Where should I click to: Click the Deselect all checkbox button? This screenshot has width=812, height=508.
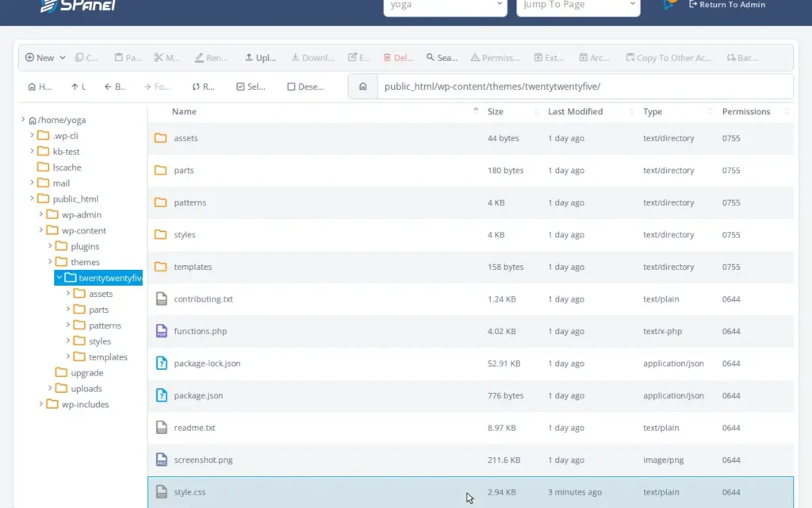click(x=305, y=87)
